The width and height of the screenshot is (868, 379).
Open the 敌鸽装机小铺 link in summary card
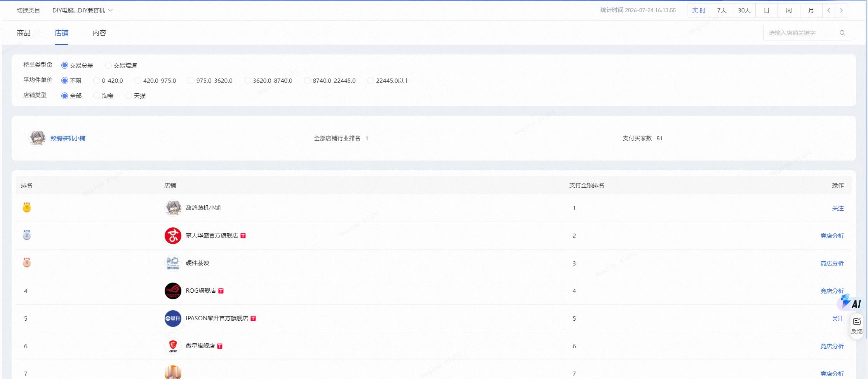point(68,138)
